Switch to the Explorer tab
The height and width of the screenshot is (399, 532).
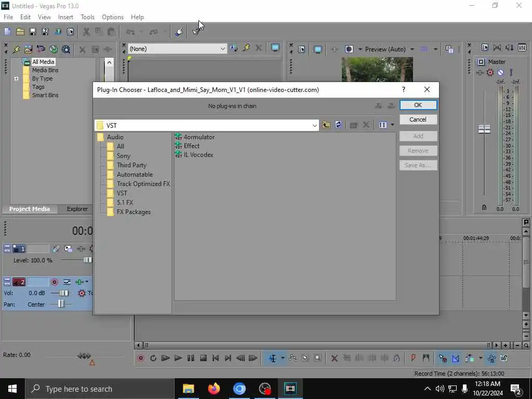[77, 209]
